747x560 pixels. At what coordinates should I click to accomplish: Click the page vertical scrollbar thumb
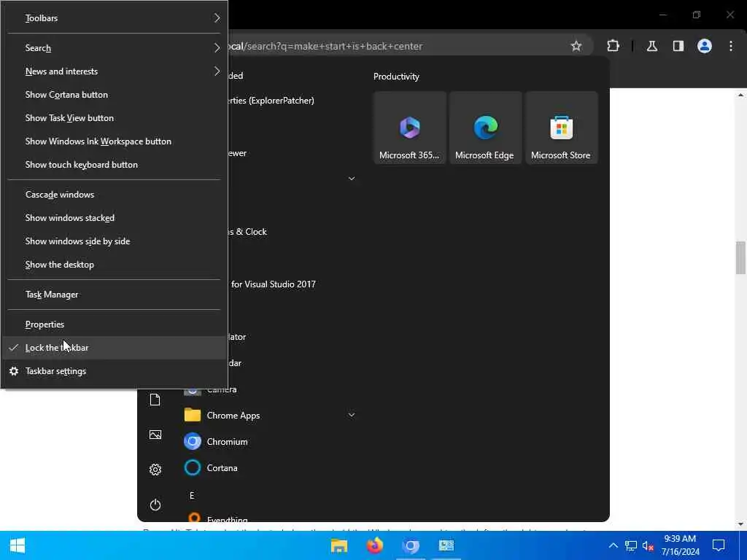point(740,257)
